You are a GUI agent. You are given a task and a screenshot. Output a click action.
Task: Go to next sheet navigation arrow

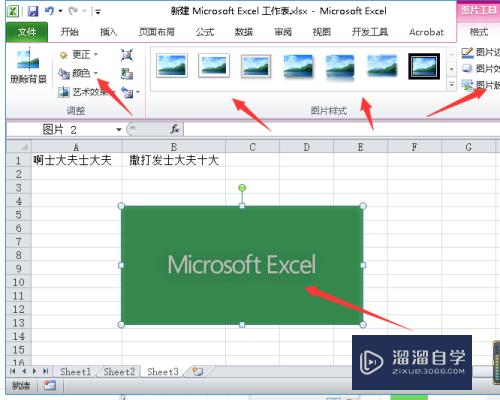[x=34, y=371]
